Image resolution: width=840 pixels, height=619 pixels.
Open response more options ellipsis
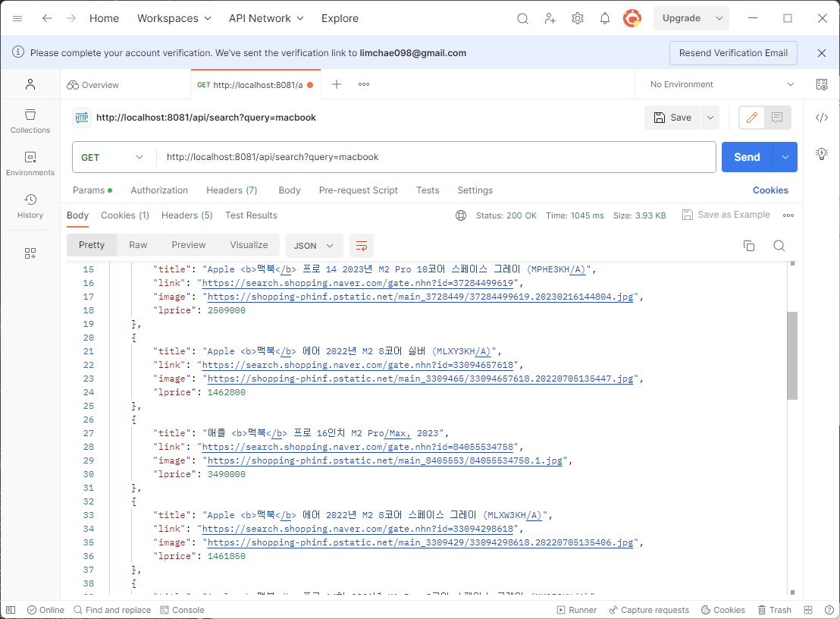point(788,215)
